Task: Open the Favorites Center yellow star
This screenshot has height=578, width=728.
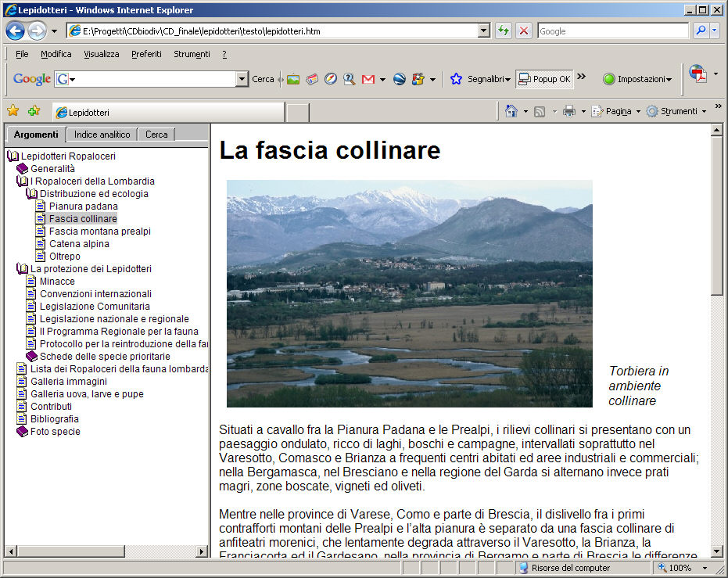Action: click(13, 110)
